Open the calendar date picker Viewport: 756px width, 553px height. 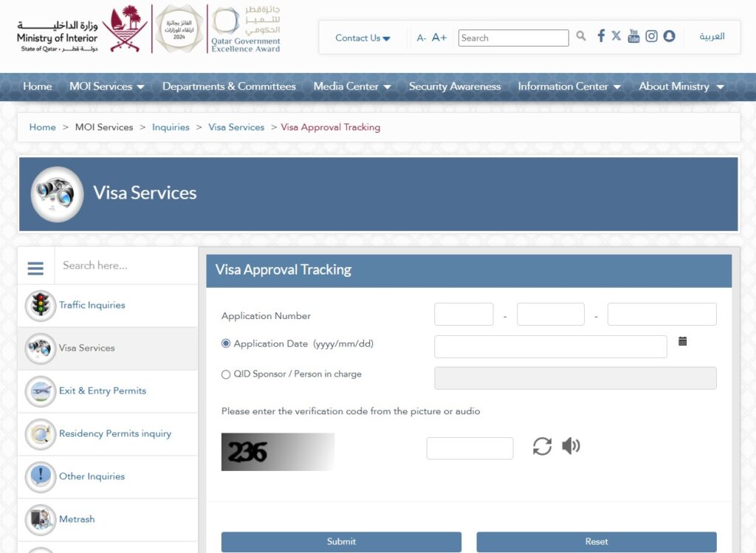click(682, 341)
